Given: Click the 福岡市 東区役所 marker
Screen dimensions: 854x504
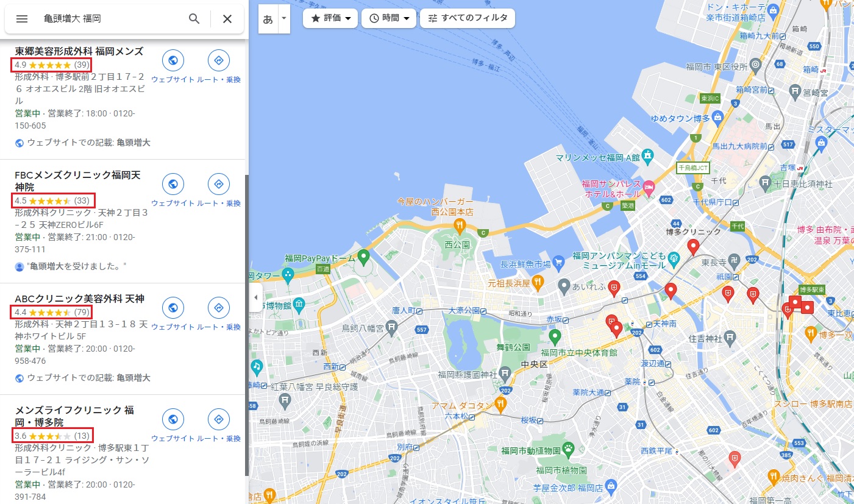Looking at the screenshot, I should click(755, 65).
